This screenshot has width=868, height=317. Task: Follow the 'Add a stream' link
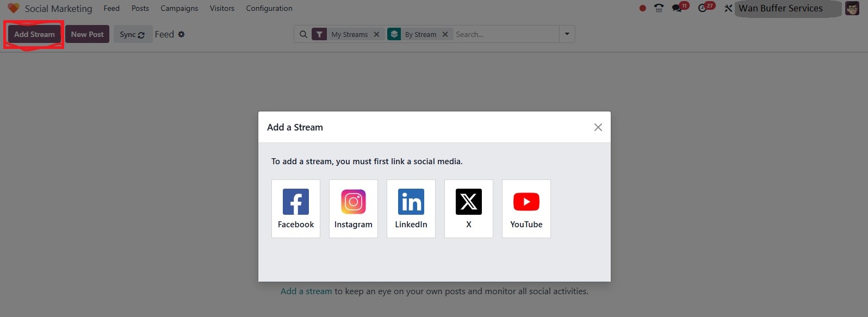(306, 291)
